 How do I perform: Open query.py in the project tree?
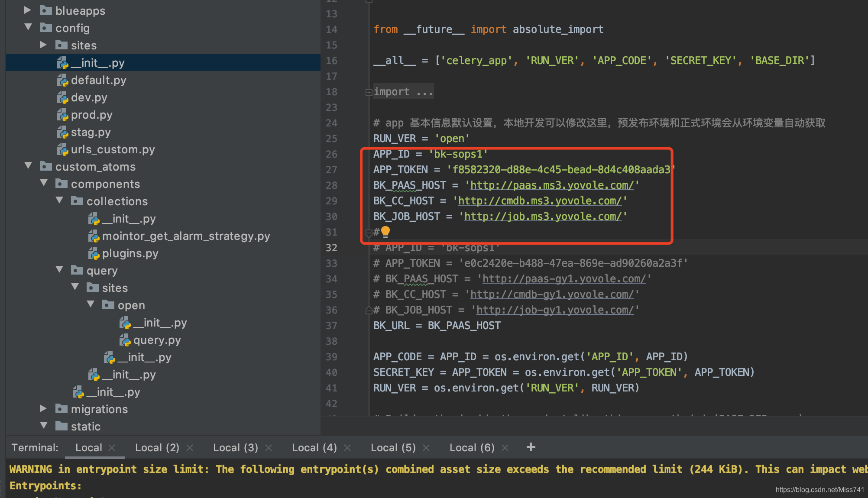click(157, 340)
